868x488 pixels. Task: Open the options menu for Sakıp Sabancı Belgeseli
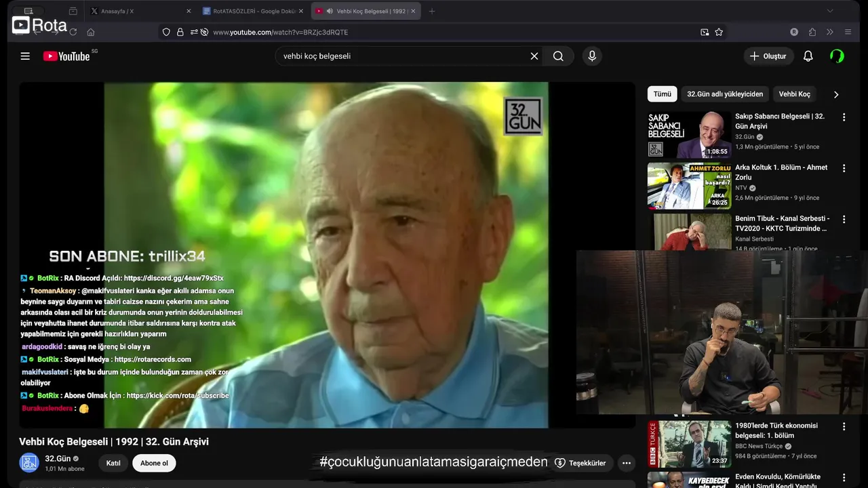(844, 117)
